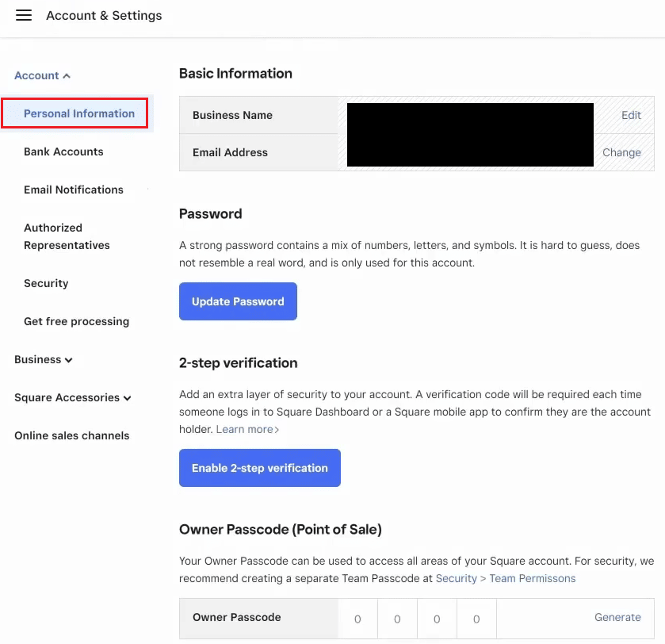Image resolution: width=665 pixels, height=644 pixels.
Task: Open the Security settings page
Action: tap(46, 283)
